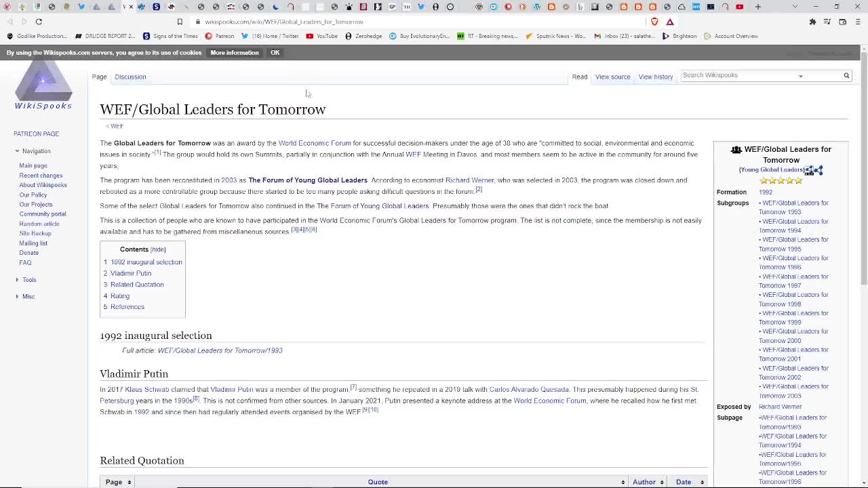
Task: Switch to the Page tab
Action: [99, 77]
